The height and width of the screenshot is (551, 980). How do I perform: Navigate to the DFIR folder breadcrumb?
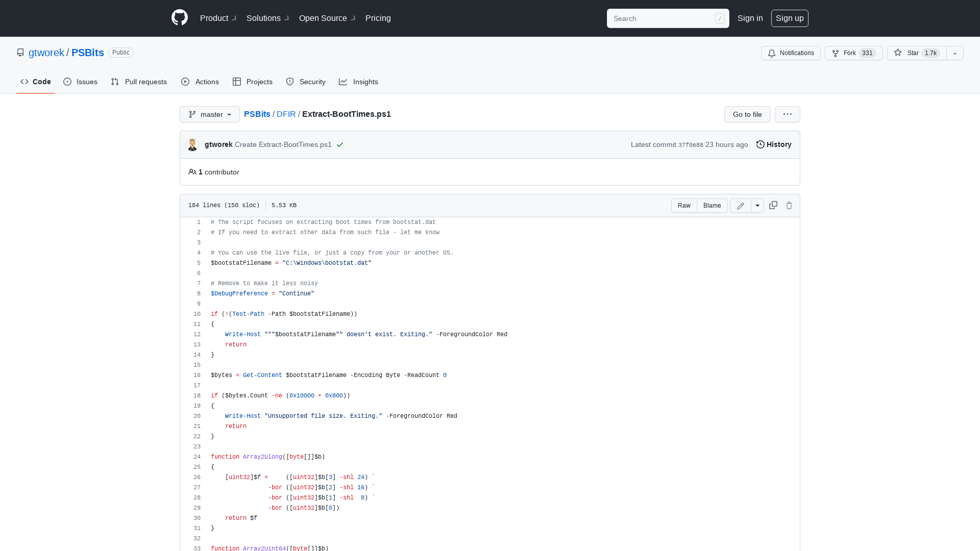click(286, 114)
